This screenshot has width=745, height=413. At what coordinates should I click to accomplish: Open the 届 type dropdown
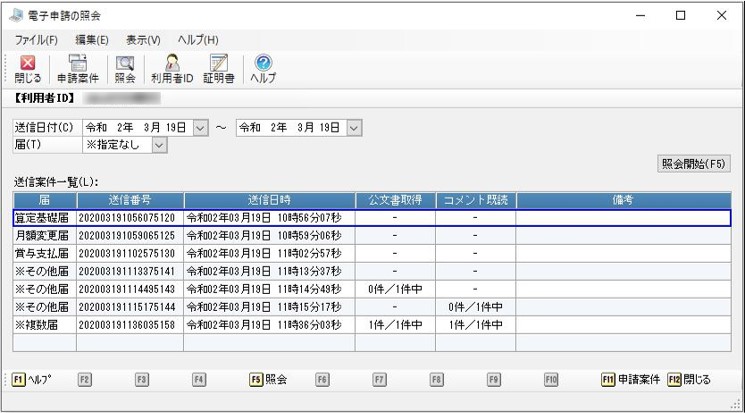click(x=159, y=146)
